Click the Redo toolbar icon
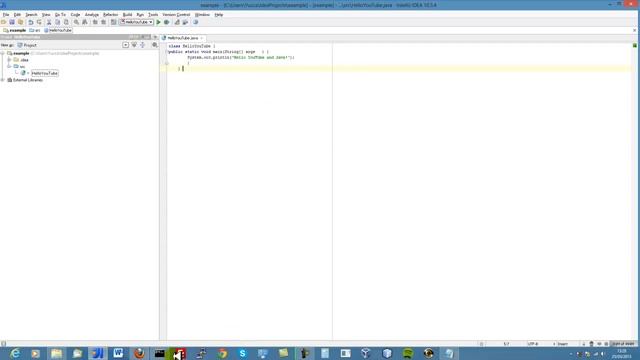The width and height of the screenshot is (640, 360). click(39, 22)
